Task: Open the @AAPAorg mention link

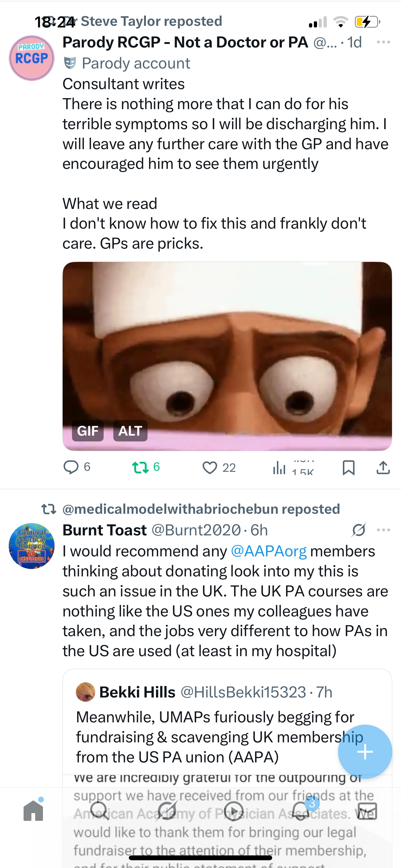Action: point(269,551)
